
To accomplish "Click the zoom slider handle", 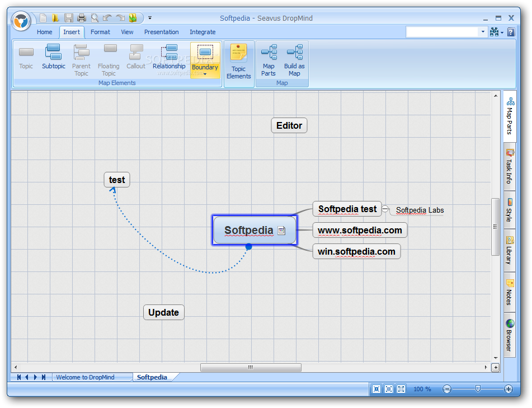I will coord(478,388).
